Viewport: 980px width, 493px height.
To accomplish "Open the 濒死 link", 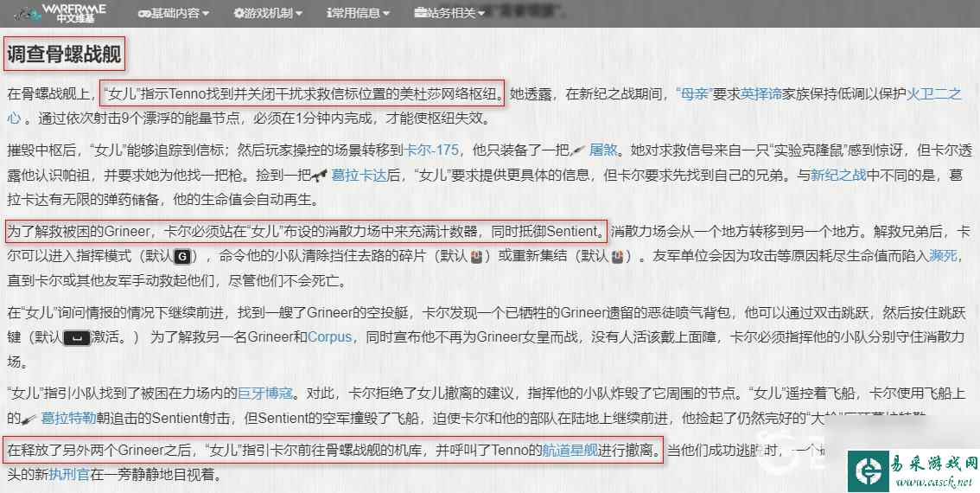I will [944, 257].
